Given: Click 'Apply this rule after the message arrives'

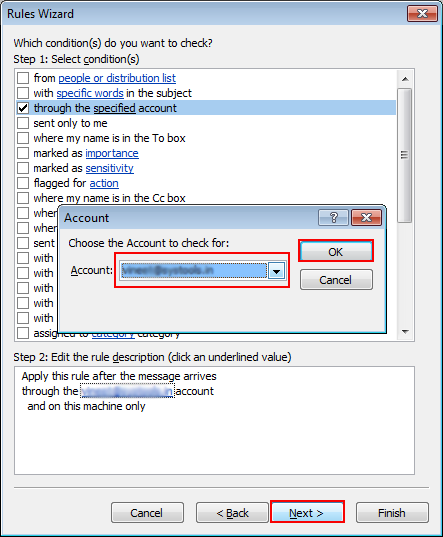Looking at the screenshot, I should pyautogui.click(x=119, y=376).
